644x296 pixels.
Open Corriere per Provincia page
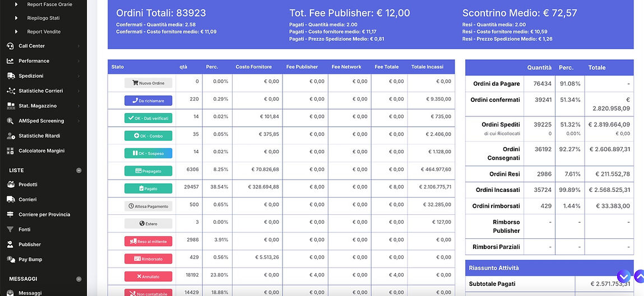pyautogui.click(x=44, y=214)
